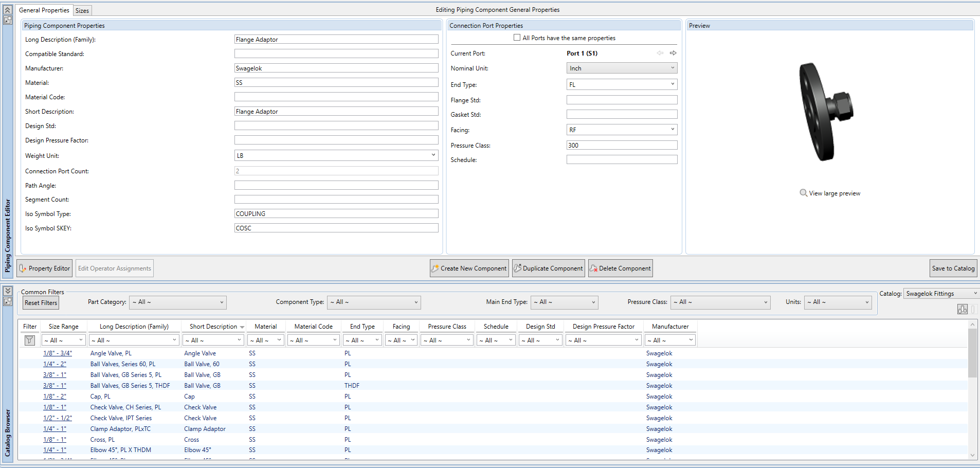Enable All Ports have same properties
The image size is (980, 468).
point(517,38)
